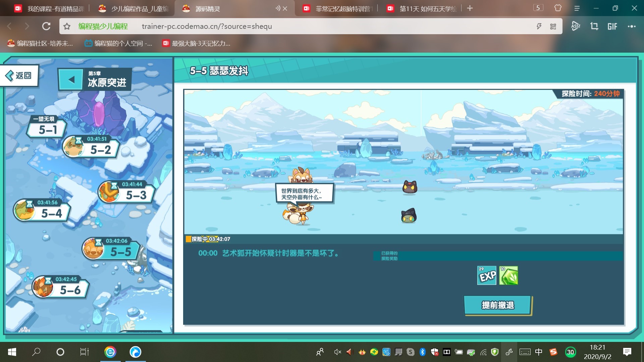Click the 提前撤退 early retreat button
The image size is (644, 362).
(x=498, y=305)
